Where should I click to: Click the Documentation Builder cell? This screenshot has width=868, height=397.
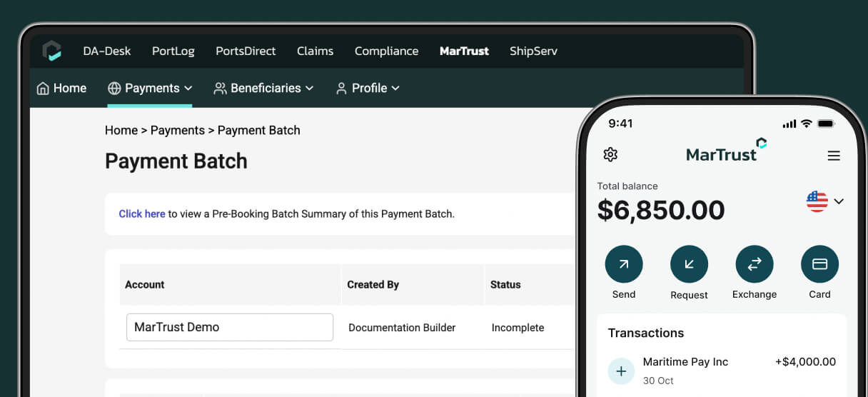click(x=402, y=328)
